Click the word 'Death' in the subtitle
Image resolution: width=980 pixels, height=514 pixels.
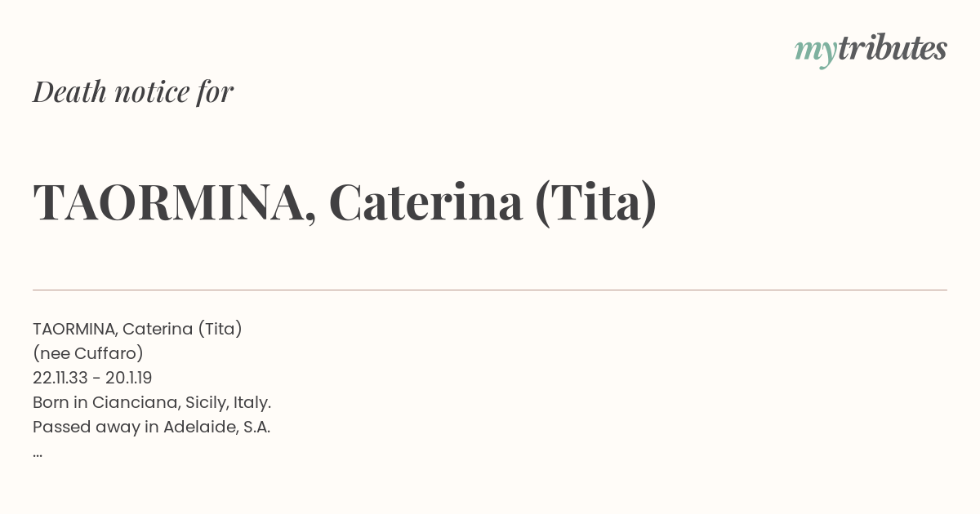[69, 92]
